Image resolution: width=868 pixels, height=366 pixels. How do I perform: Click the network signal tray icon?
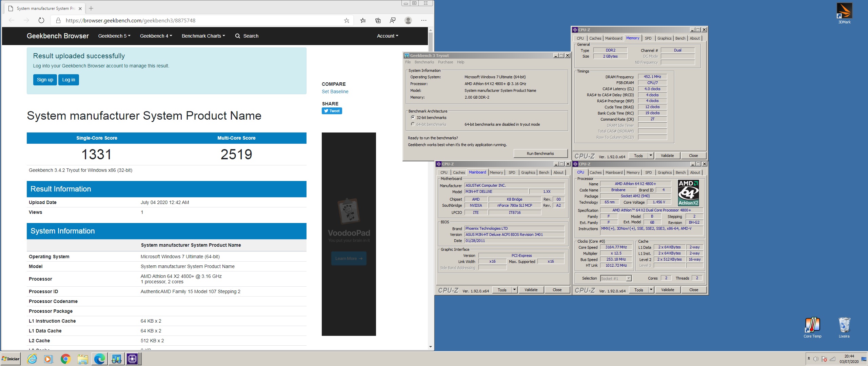click(832, 359)
